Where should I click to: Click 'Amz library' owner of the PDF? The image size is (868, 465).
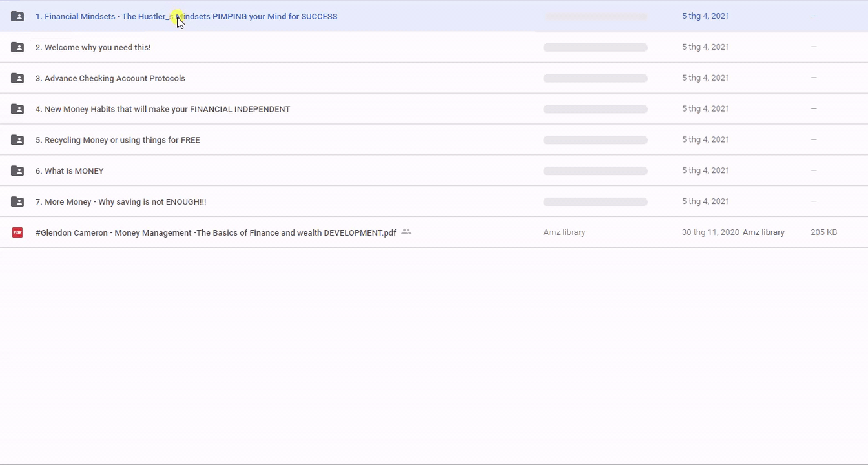564,232
